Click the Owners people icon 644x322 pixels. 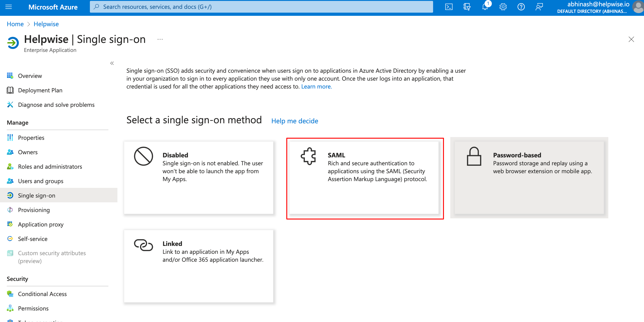[10, 152]
